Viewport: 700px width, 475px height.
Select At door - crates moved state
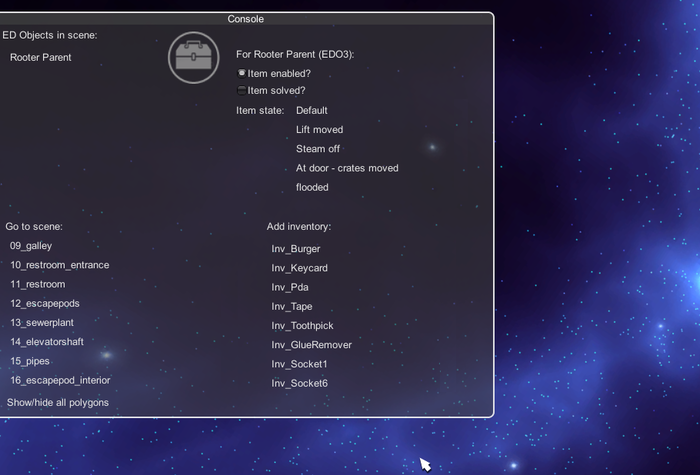(x=347, y=168)
